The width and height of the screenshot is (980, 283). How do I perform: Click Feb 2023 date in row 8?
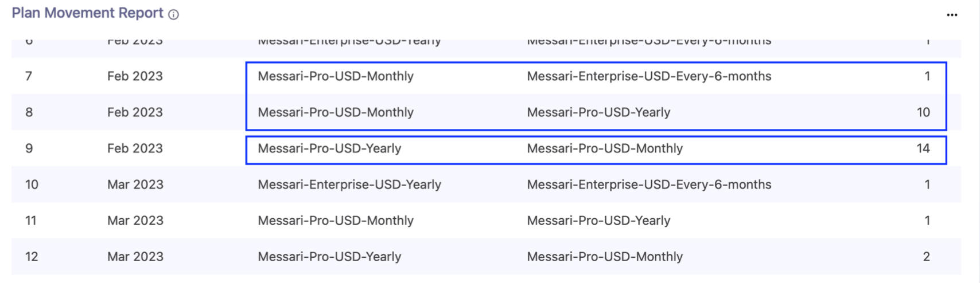(135, 112)
